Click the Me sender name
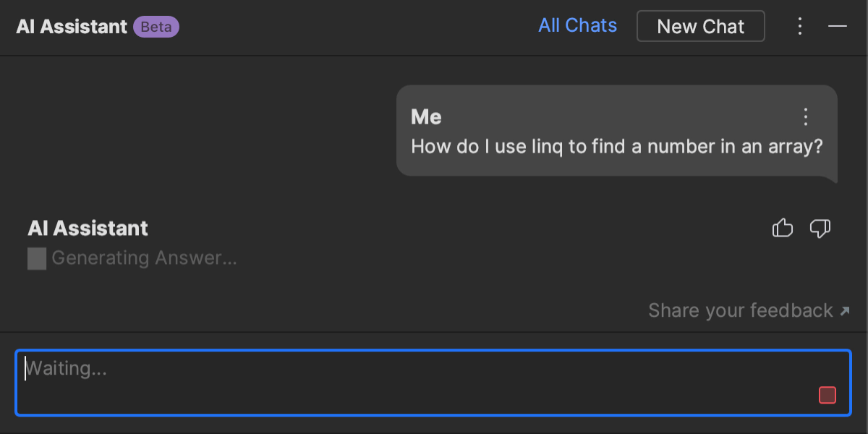This screenshot has height=434, width=868. [426, 117]
